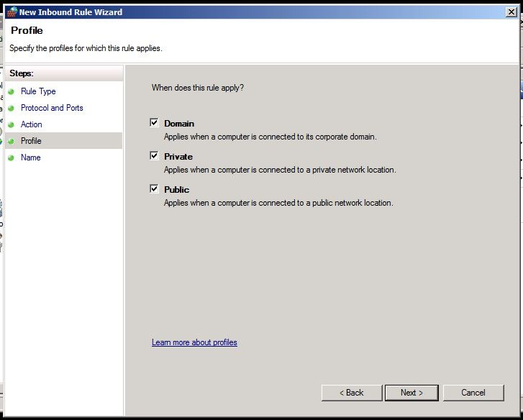The height and width of the screenshot is (420, 523).
Task: Click the firewall wizard icon in title bar
Action: click(x=11, y=12)
